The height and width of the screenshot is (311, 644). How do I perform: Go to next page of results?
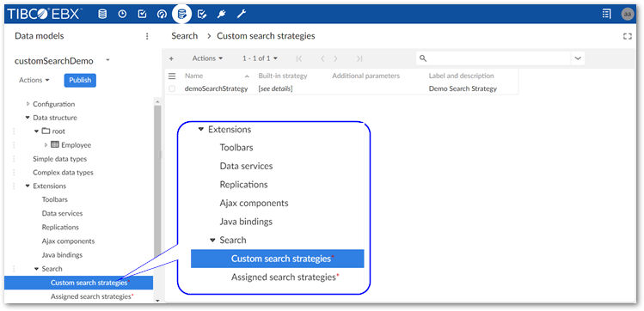pyautogui.click(x=336, y=58)
